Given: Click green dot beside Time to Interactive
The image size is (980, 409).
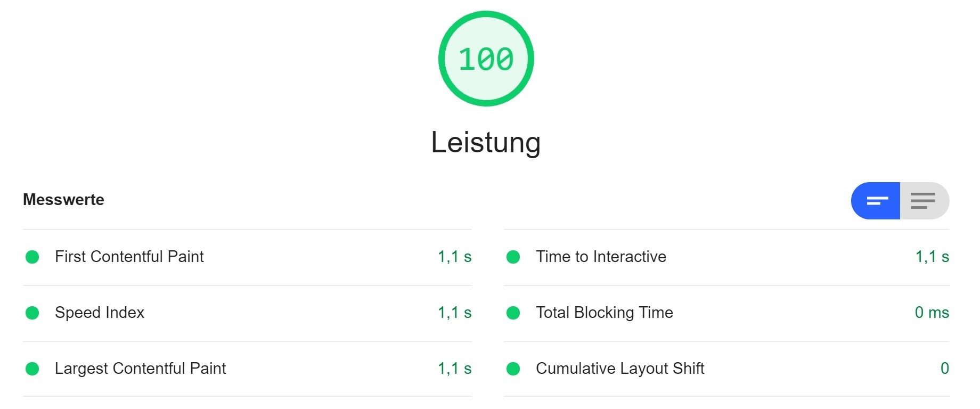Looking at the screenshot, I should (x=513, y=257).
